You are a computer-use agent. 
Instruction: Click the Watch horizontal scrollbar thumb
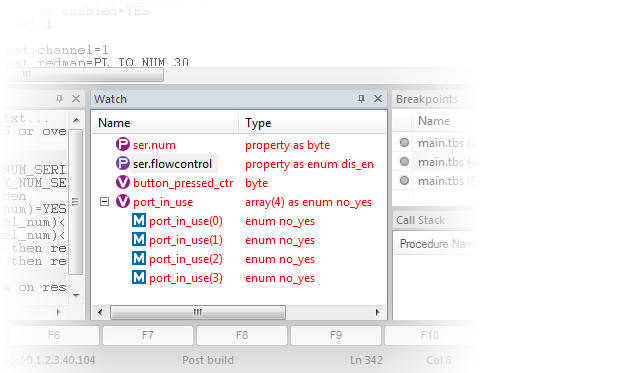point(198,312)
